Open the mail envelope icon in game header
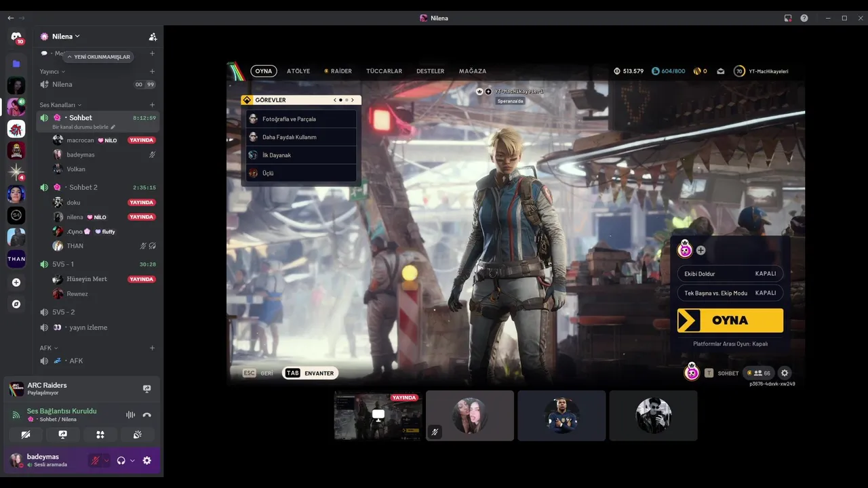Image resolution: width=868 pixels, height=488 pixels. coord(720,71)
